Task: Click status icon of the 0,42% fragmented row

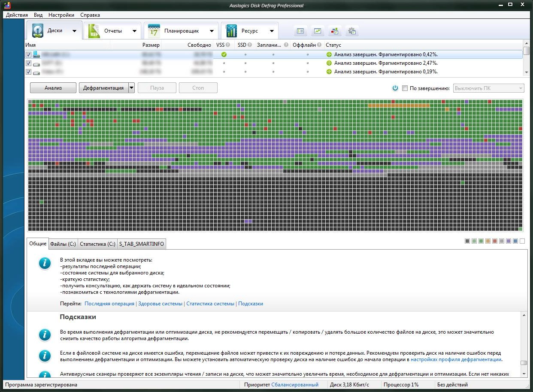Action: [x=329, y=54]
